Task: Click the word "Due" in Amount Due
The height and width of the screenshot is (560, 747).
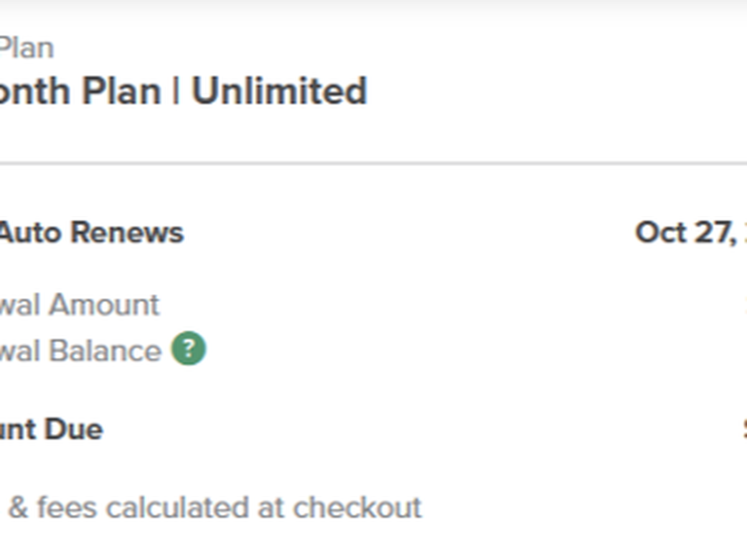Action: coord(77,429)
